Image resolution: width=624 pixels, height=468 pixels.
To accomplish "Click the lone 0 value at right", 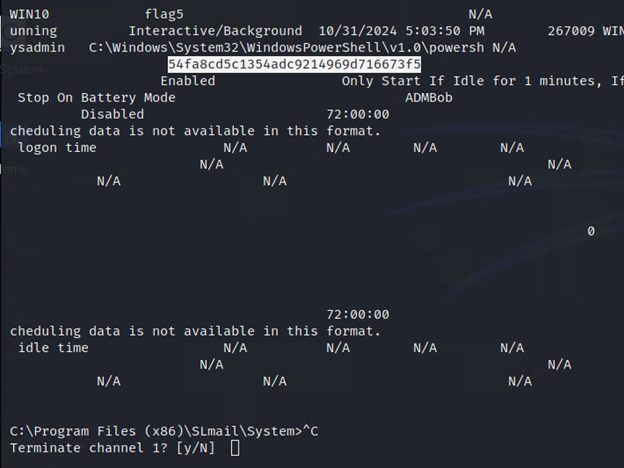I will point(591,231).
